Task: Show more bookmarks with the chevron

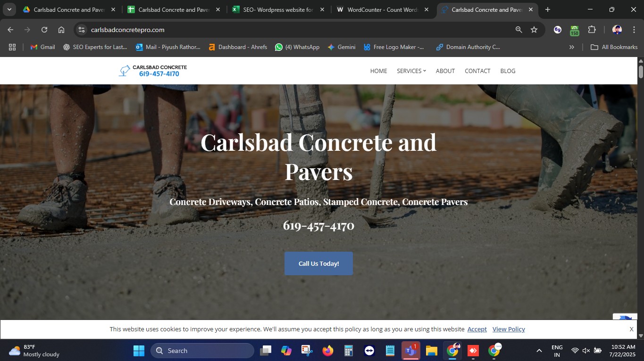Action: pyautogui.click(x=572, y=47)
